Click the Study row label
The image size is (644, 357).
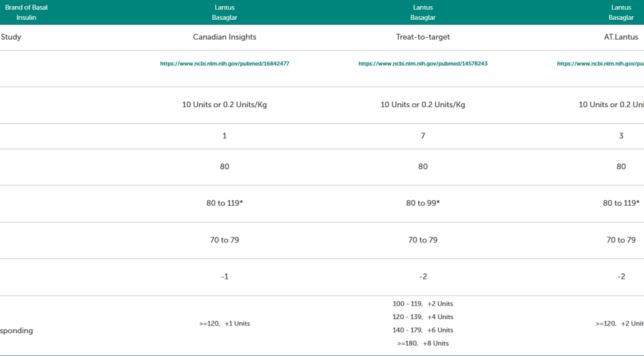click(x=11, y=37)
